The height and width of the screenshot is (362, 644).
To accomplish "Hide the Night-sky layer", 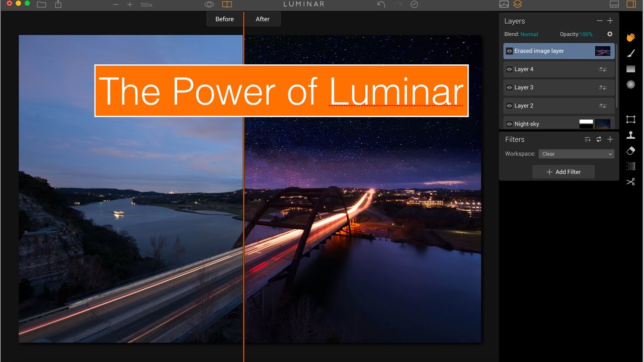I will [509, 124].
